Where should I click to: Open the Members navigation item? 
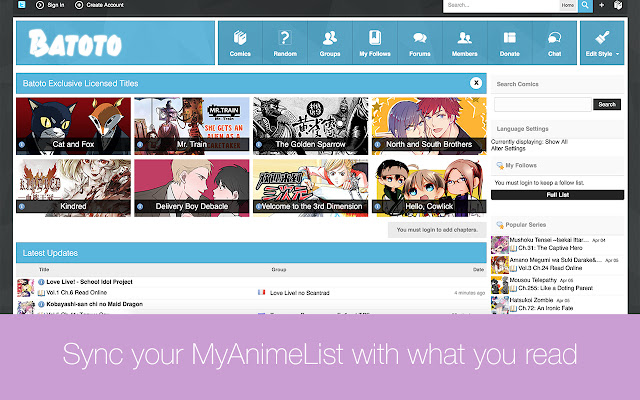click(x=464, y=43)
